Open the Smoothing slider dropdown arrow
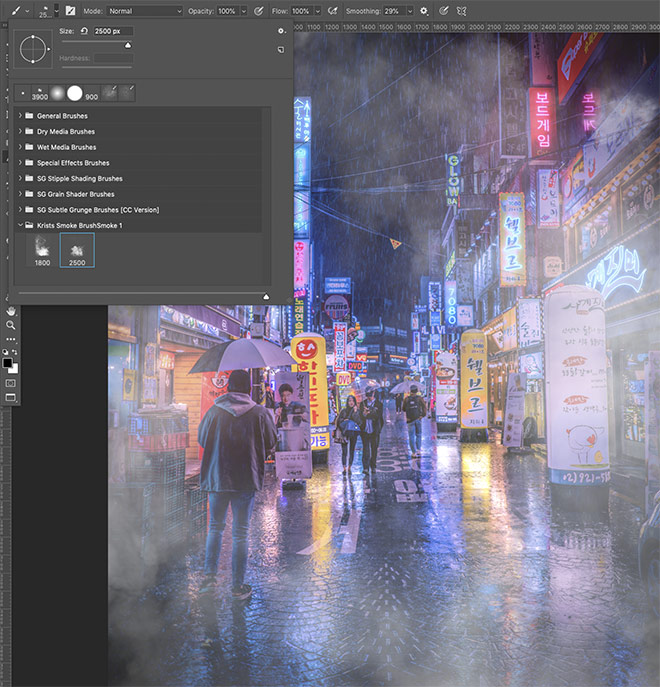660x687 pixels. point(410,11)
